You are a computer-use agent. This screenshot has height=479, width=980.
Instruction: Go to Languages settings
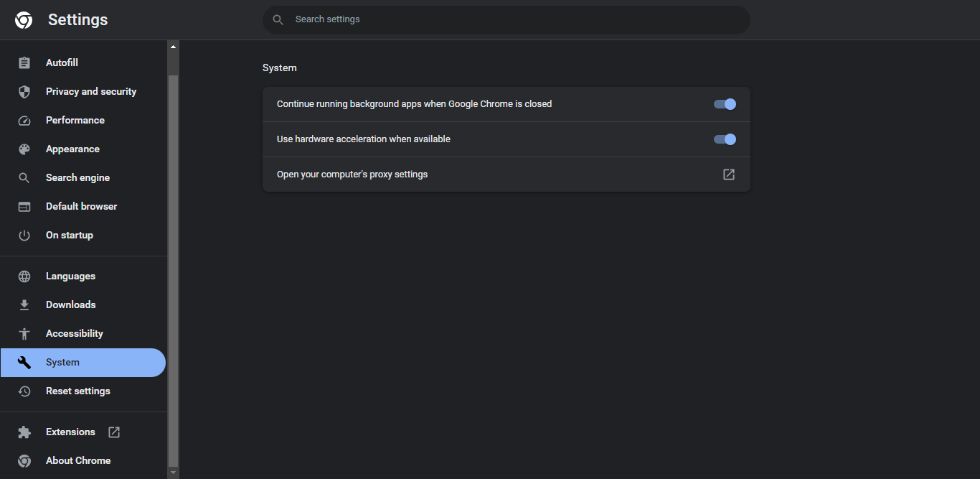[x=83, y=276]
